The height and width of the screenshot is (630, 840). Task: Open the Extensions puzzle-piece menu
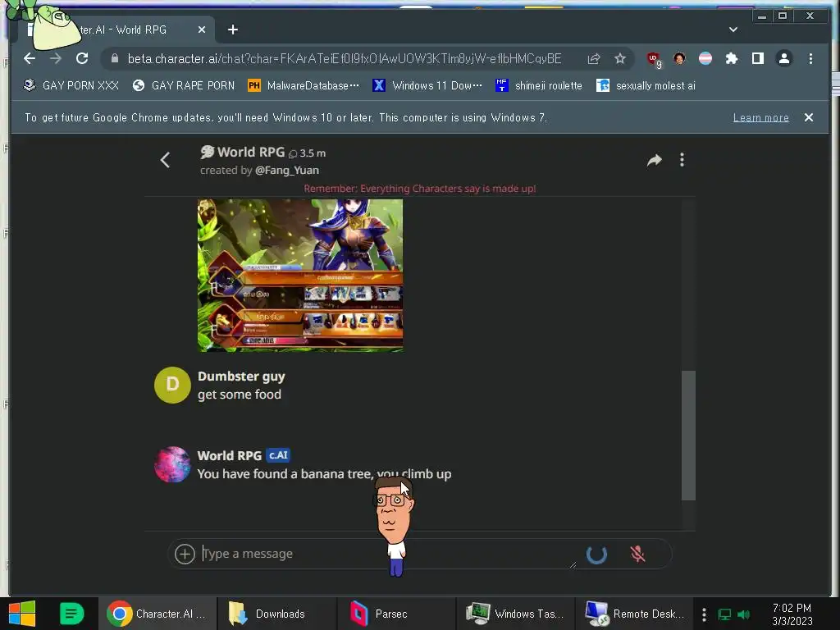click(x=731, y=58)
